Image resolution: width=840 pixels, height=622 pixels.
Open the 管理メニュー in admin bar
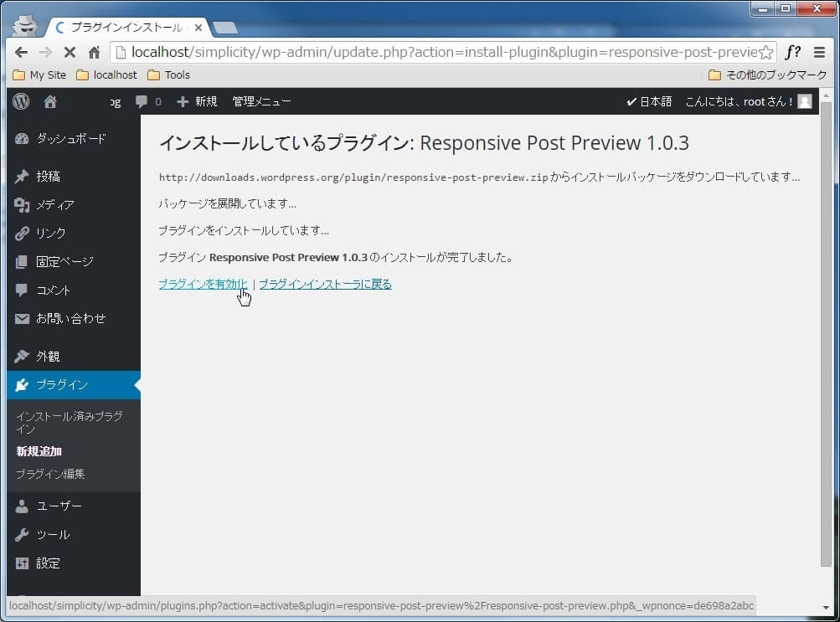click(261, 101)
